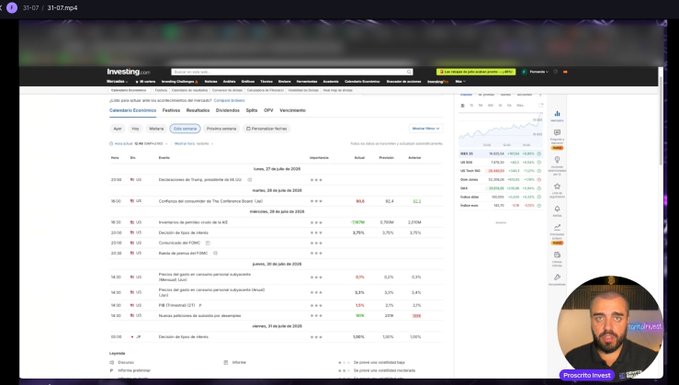
Task: Open the PIB (Trimestral) event
Action: (x=177, y=305)
